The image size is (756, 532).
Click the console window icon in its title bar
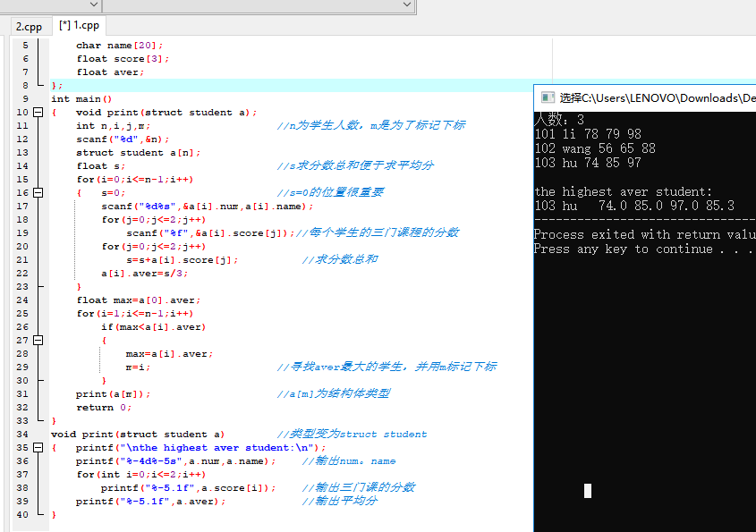[x=545, y=97]
